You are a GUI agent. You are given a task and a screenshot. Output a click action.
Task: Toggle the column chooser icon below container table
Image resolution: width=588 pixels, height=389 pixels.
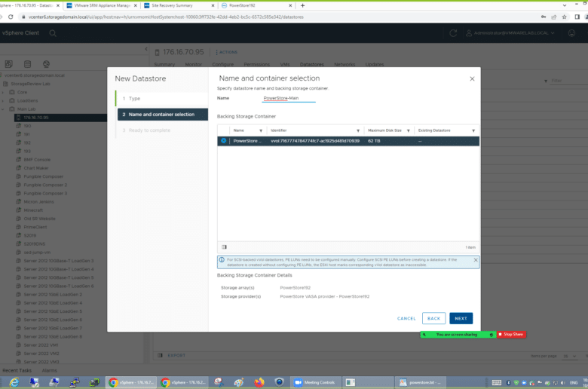coord(224,247)
